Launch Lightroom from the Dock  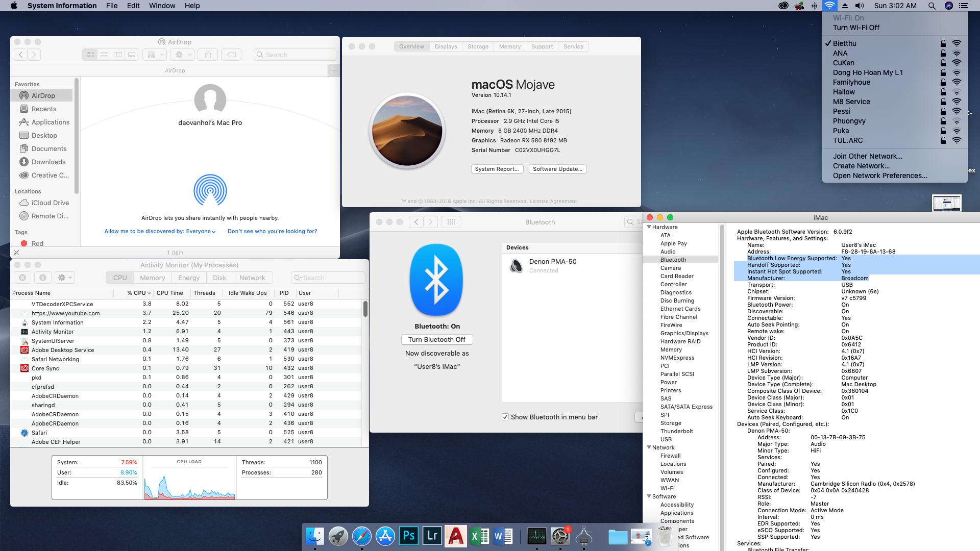click(x=432, y=536)
